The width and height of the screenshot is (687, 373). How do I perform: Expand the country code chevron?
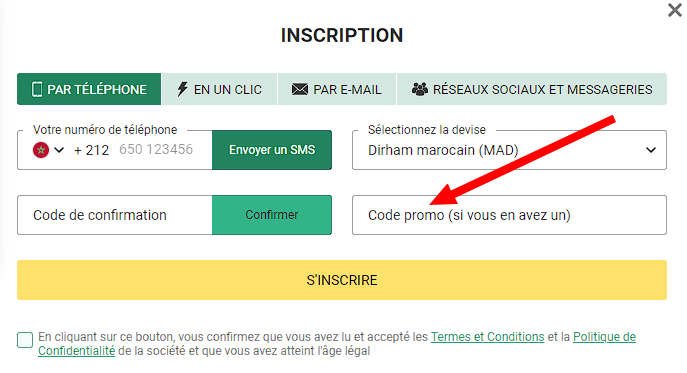point(59,150)
